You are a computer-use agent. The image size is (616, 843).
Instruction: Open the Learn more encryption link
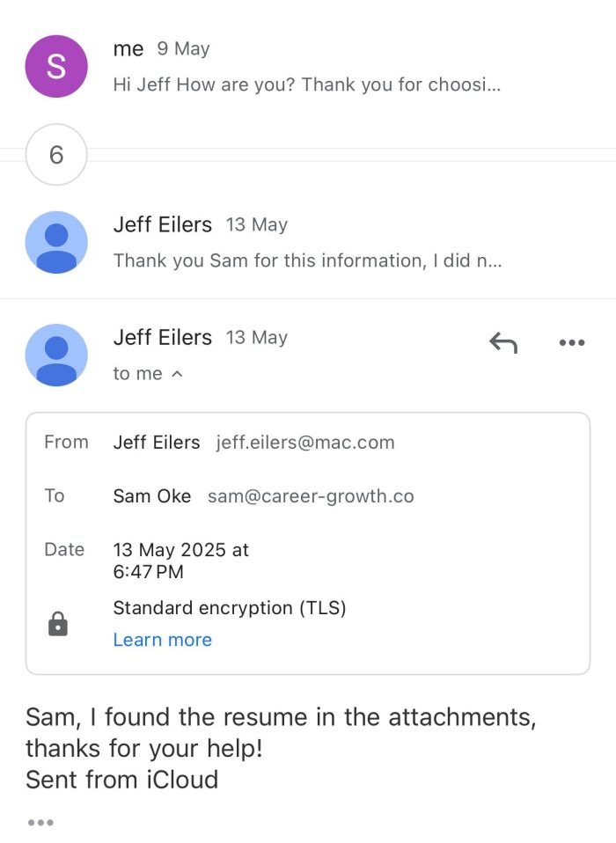tap(162, 640)
